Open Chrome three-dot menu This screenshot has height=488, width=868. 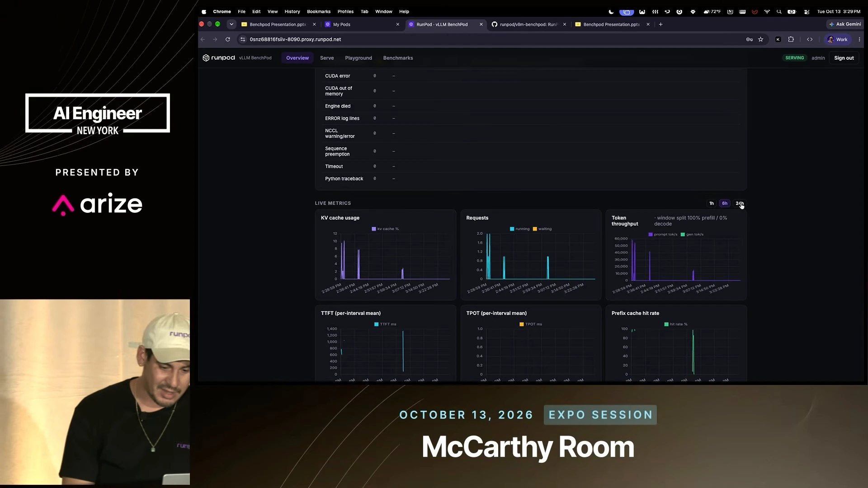coord(859,39)
